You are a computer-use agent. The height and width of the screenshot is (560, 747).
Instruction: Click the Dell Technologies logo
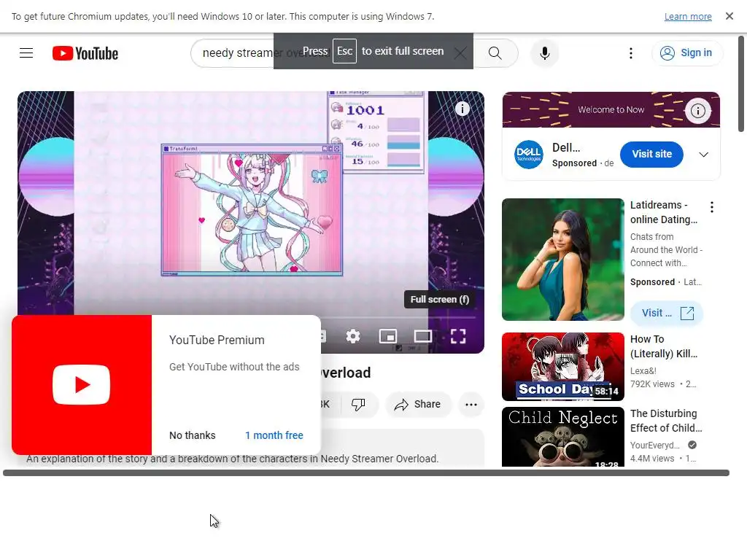(528, 155)
